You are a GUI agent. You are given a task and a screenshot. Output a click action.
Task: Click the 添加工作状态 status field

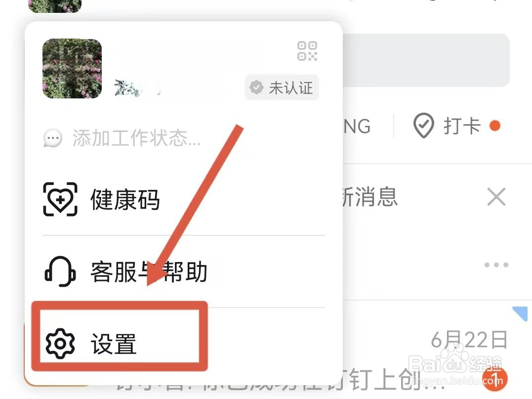pos(122,138)
